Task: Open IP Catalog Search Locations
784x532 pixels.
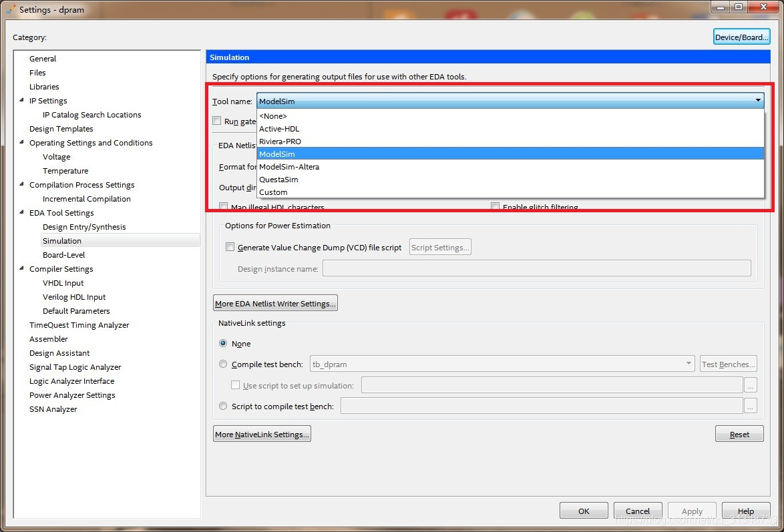Action: click(x=92, y=115)
